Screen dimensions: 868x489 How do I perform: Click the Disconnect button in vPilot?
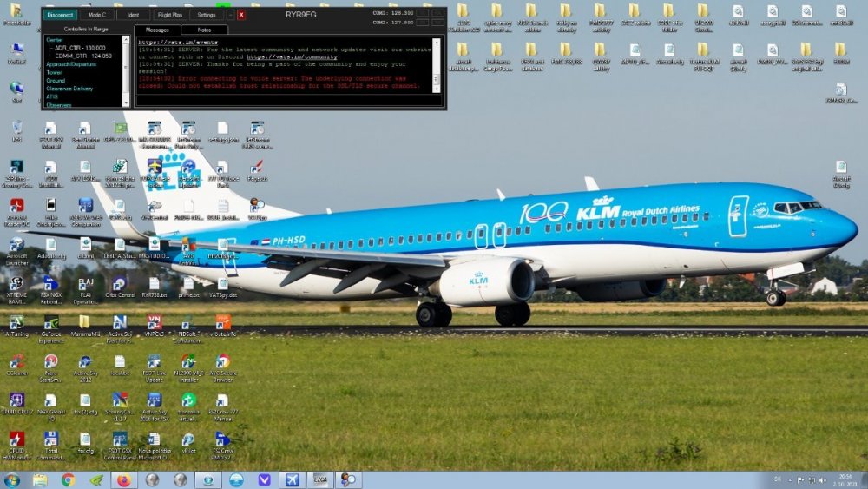pyautogui.click(x=60, y=15)
